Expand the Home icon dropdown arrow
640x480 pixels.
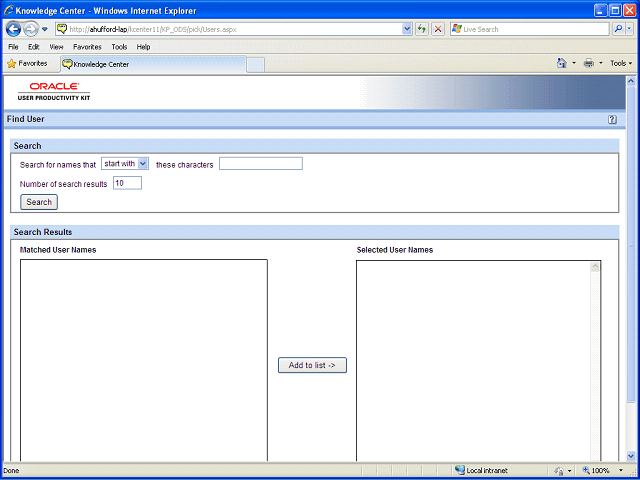pyautogui.click(x=574, y=63)
